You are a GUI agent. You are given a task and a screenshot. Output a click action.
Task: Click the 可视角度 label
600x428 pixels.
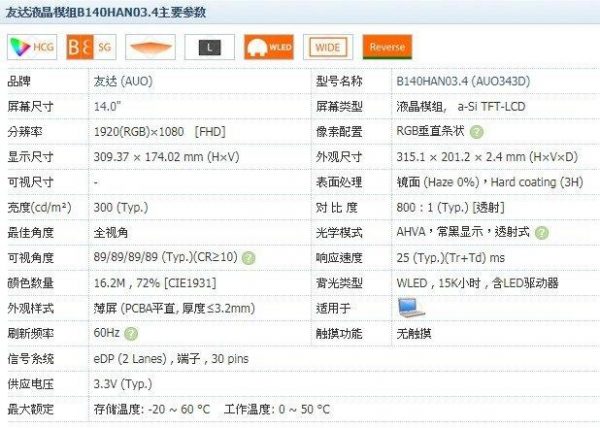[x=31, y=258]
